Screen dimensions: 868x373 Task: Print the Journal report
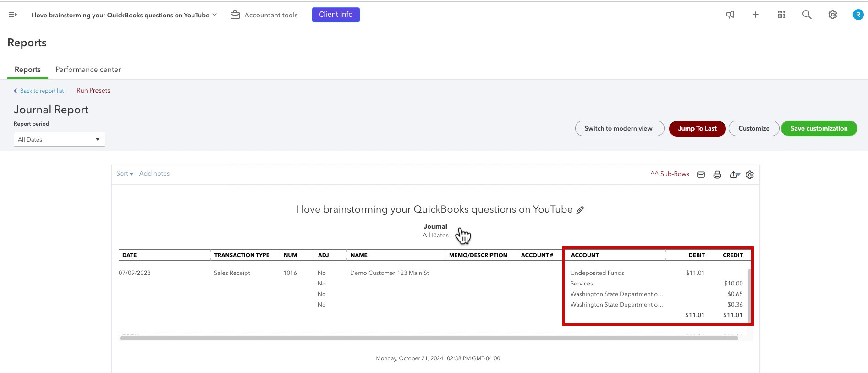717,175
